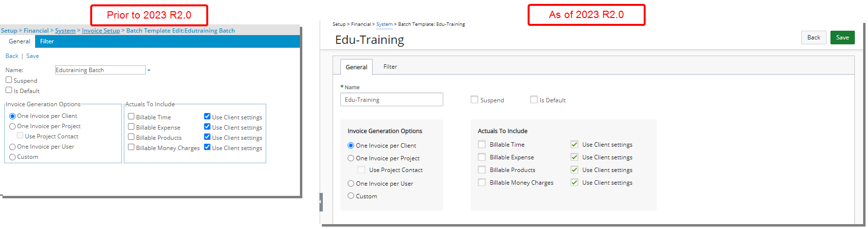This screenshot has width=868, height=229.
Task: Choose the Custom radio option in new layout
Action: coord(351,196)
